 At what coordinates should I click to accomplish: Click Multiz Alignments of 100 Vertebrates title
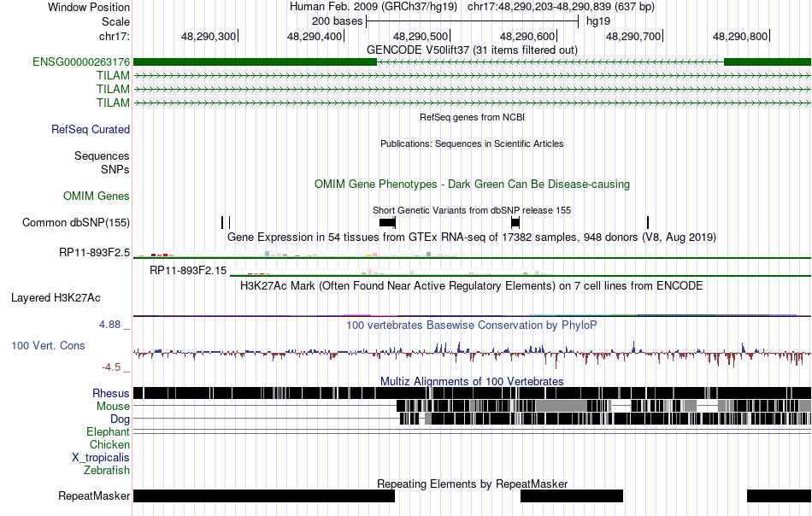click(x=472, y=381)
